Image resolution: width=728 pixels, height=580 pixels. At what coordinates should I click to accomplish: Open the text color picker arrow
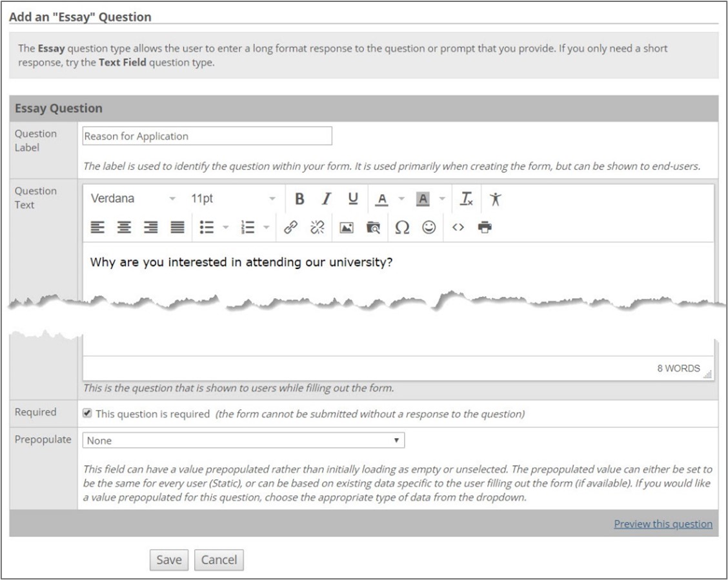401,199
